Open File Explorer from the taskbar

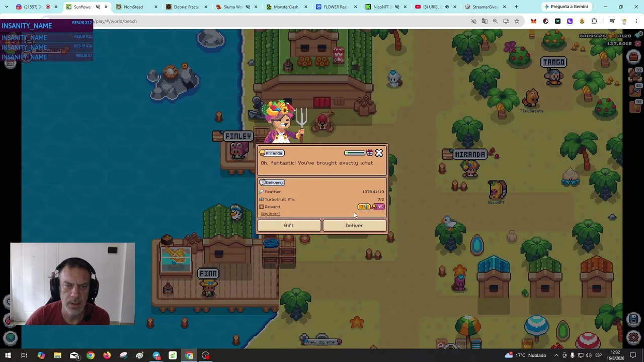coord(57,355)
